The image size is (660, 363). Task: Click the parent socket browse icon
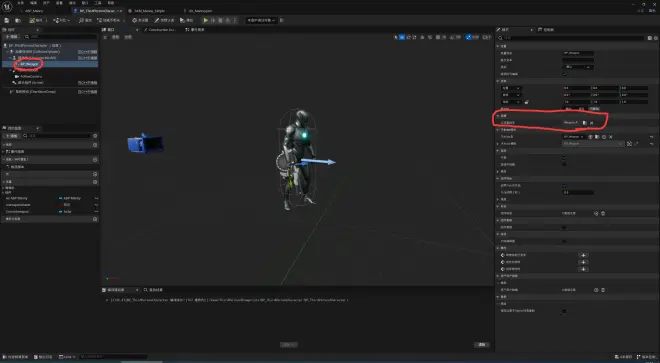click(x=585, y=123)
